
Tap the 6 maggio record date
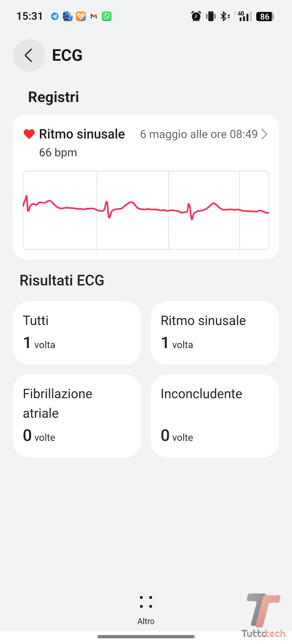[x=199, y=134]
